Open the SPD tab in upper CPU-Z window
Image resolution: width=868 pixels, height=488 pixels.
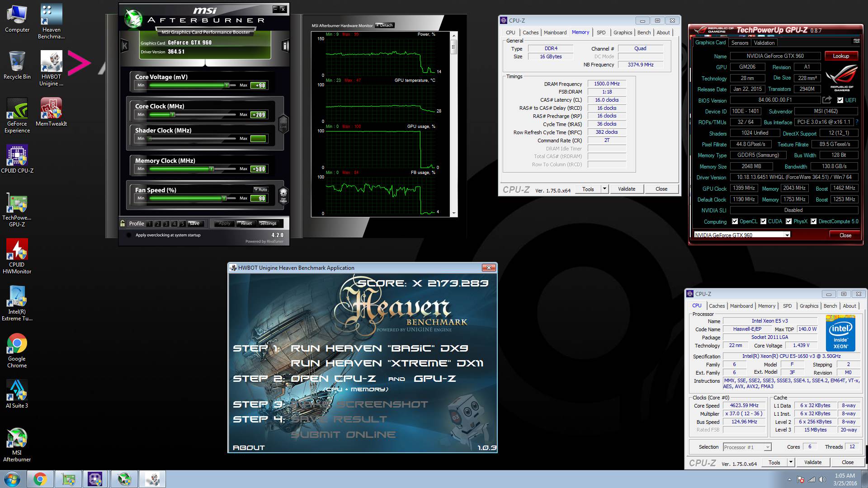click(601, 33)
